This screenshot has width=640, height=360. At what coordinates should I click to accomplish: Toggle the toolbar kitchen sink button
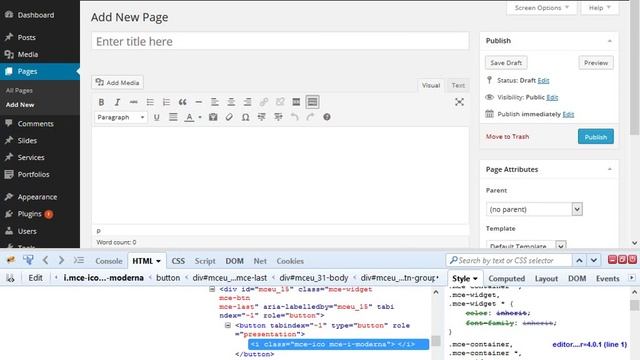click(x=313, y=102)
